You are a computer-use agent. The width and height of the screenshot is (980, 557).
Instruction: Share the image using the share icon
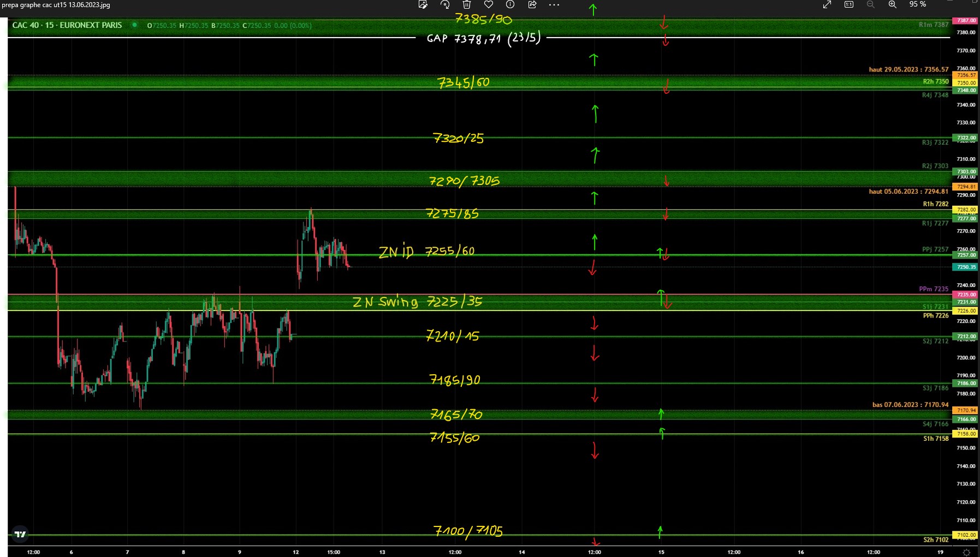pyautogui.click(x=532, y=4)
